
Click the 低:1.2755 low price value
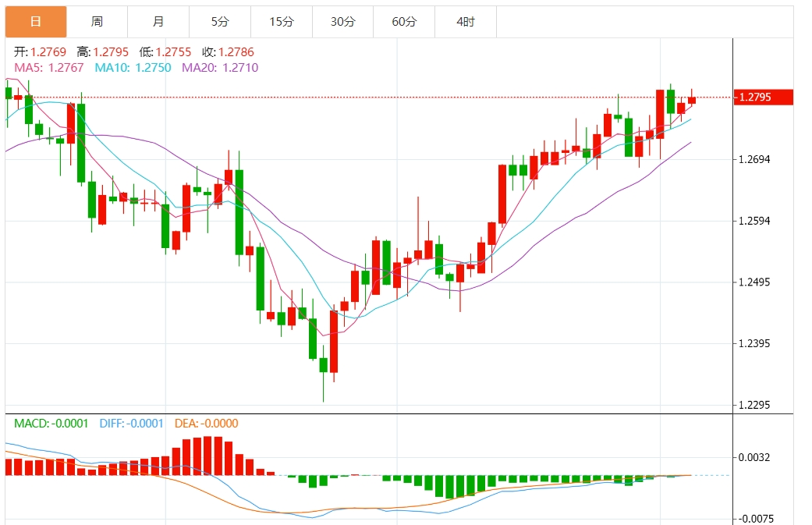[165, 52]
